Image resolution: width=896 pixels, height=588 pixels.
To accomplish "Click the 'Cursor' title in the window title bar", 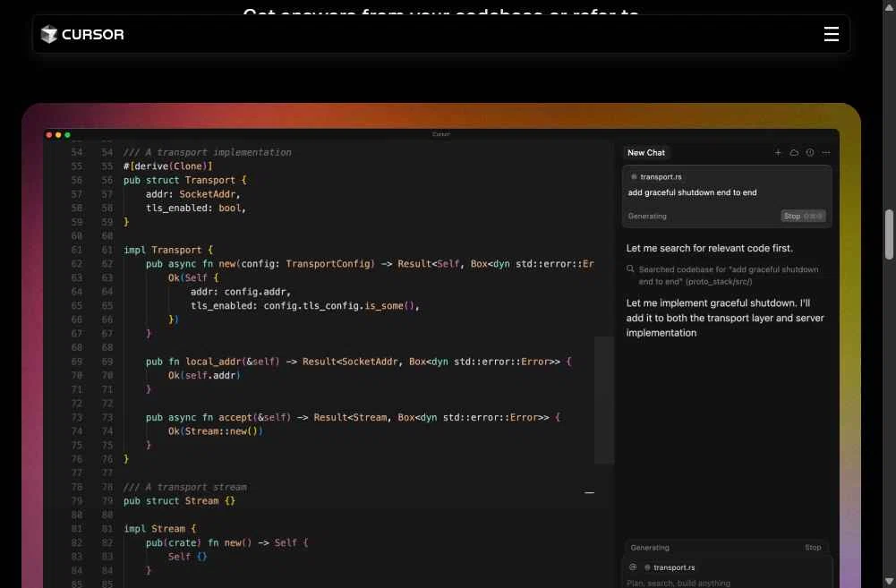I will coord(440,134).
